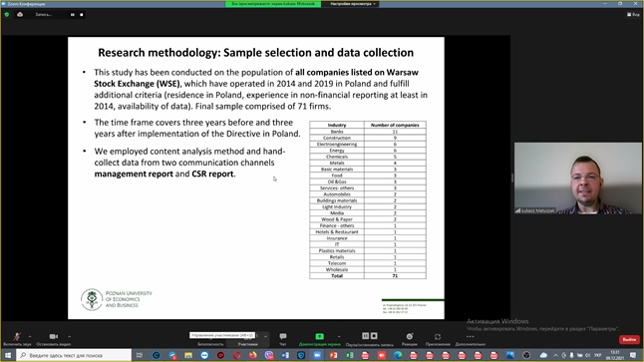Expand share screen options arrow
Screen dimensions: 644x362
339,336
